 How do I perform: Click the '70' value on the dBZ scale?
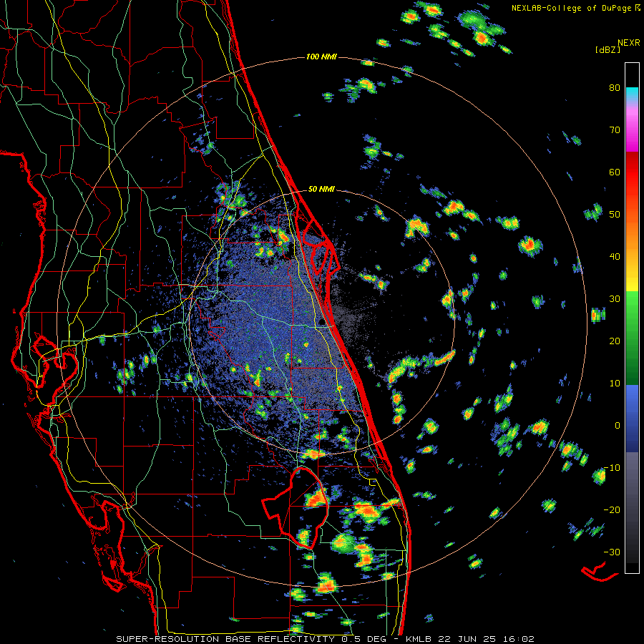pos(615,130)
